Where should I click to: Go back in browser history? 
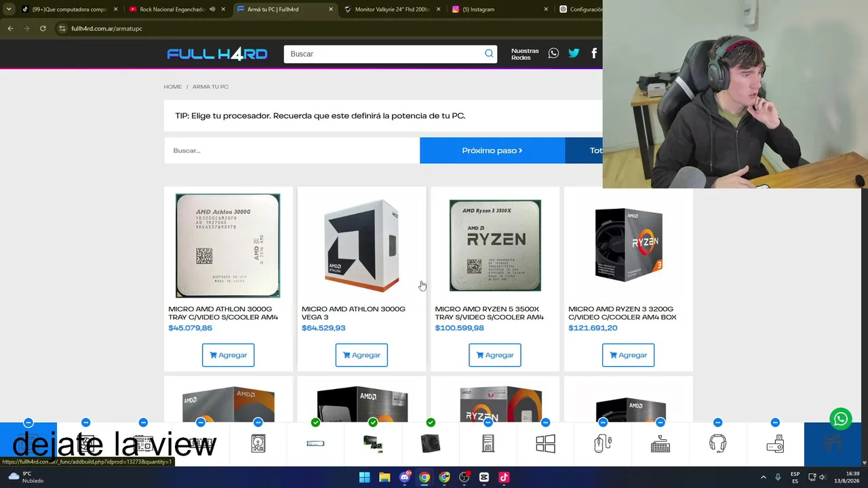click(10, 28)
